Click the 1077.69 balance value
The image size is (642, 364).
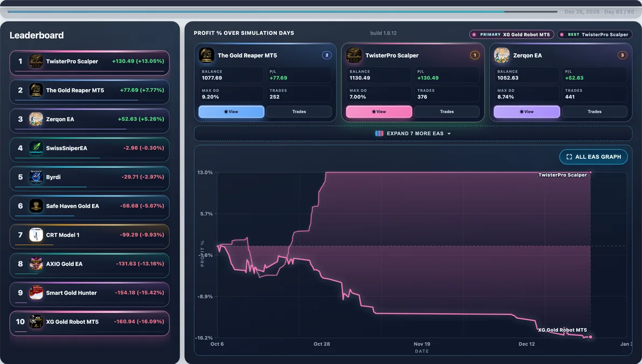[212, 78]
